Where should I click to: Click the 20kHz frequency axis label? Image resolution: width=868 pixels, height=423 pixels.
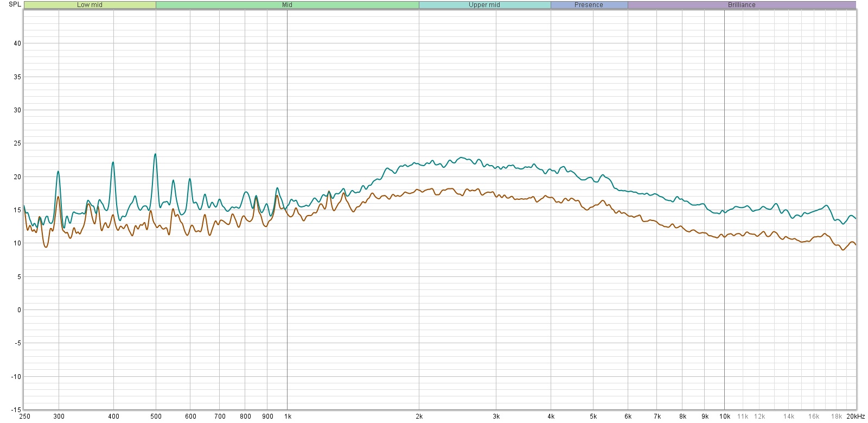click(x=856, y=416)
